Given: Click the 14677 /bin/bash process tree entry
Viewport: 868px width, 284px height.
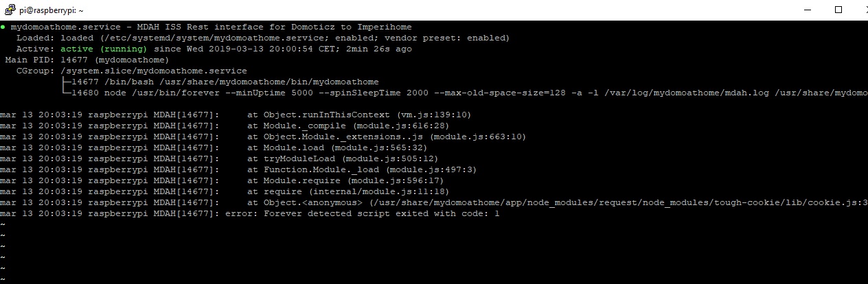Looking at the screenshot, I should (x=220, y=82).
